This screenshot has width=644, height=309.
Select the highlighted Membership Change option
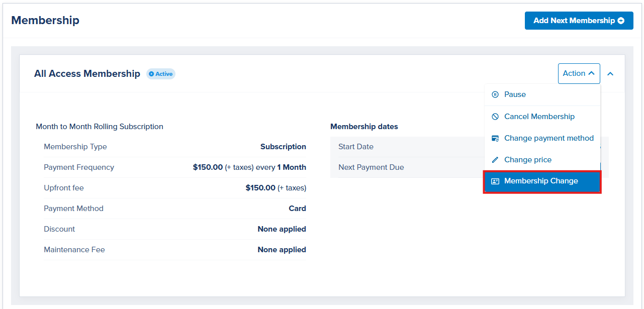click(542, 181)
